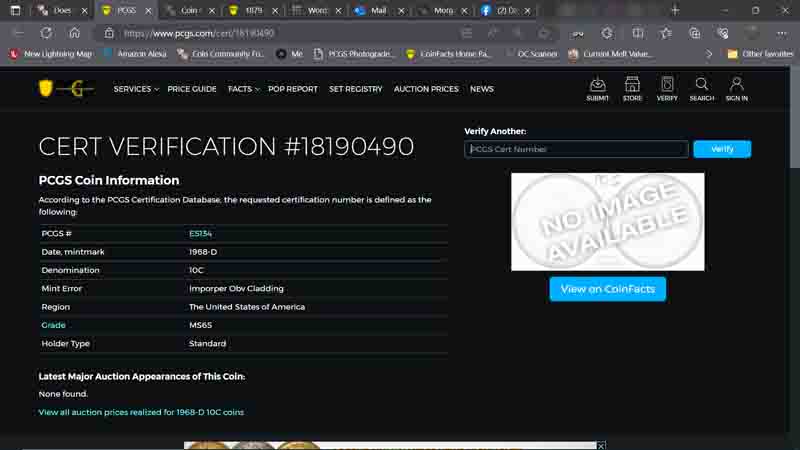Go to the browser home page
The image size is (800, 450).
point(74,33)
